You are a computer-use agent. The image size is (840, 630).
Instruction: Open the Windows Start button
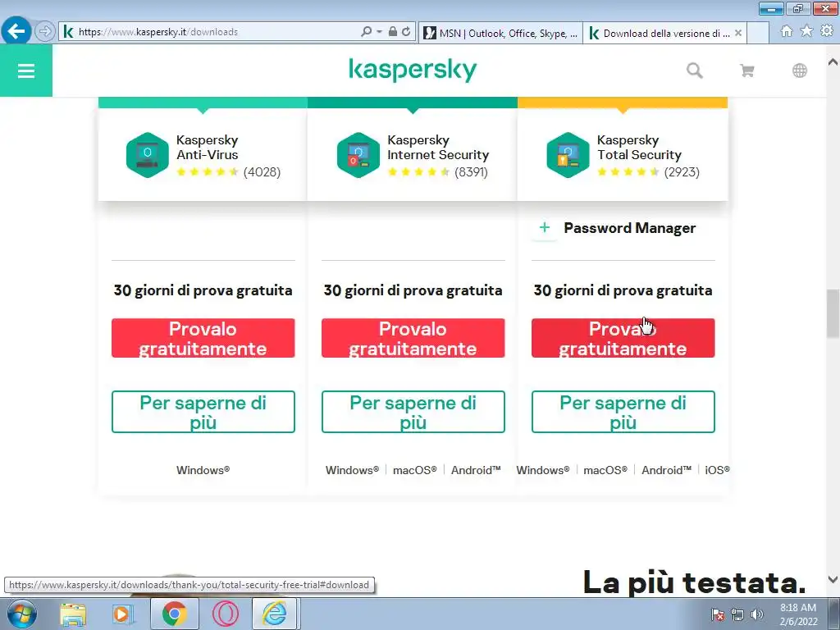pyautogui.click(x=21, y=614)
